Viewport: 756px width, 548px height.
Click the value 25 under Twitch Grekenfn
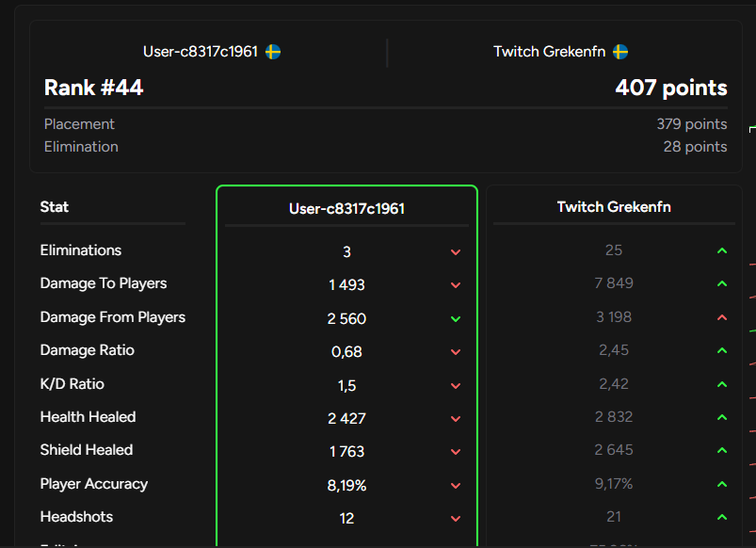(614, 250)
